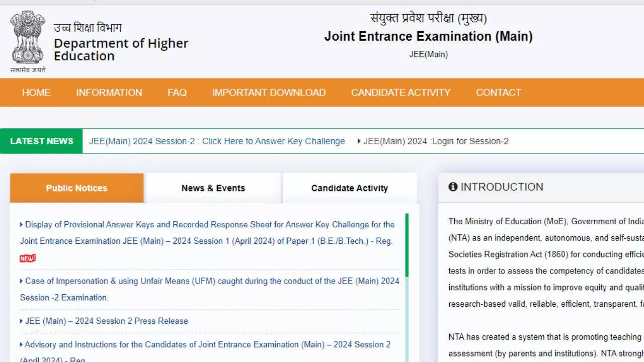Image resolution: width=644 pixels, height=362 pixels.
Task: Select the Candidate Activity tab
Action: [x=350, y=188]
